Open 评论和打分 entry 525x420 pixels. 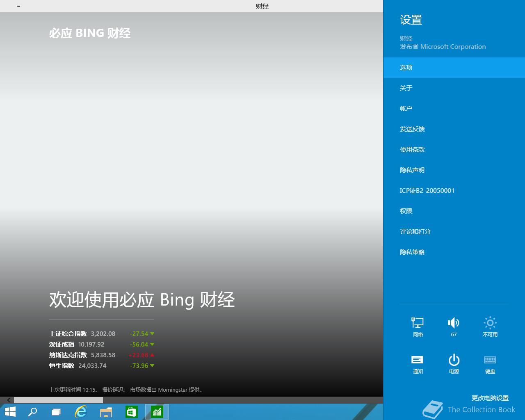(454, 232)
